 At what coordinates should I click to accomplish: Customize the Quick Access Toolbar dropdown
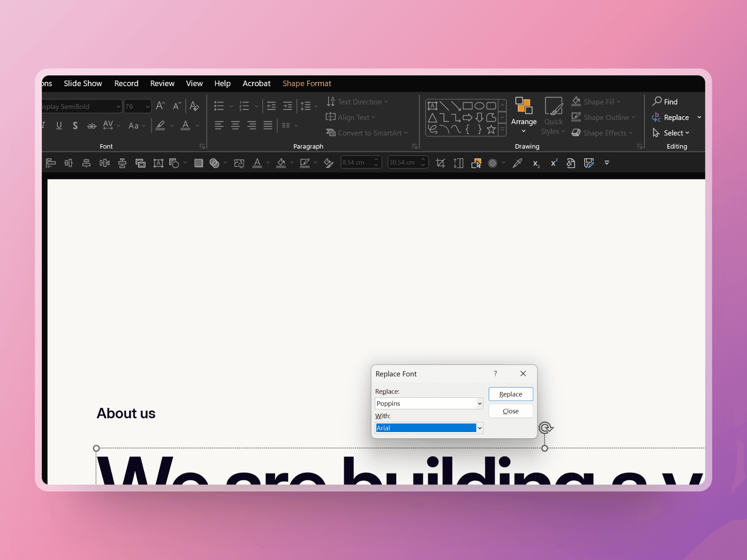607,163
